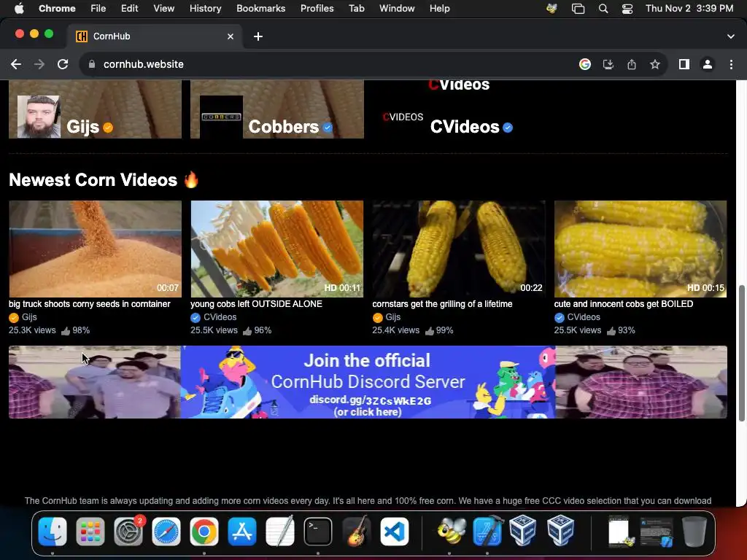
Task: Reload the cornhub.website page
Action: [63, 64]
